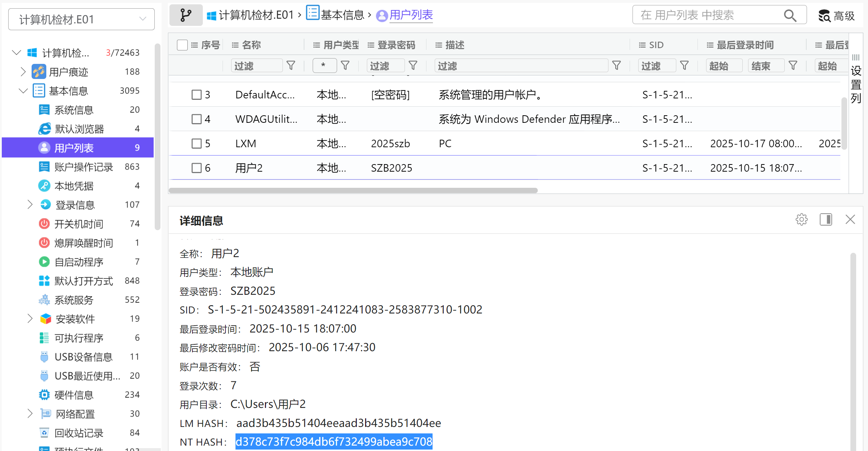868x451 pixels.
Task: Expand the 用户痕迹 tree node
Action: [23, 72]
